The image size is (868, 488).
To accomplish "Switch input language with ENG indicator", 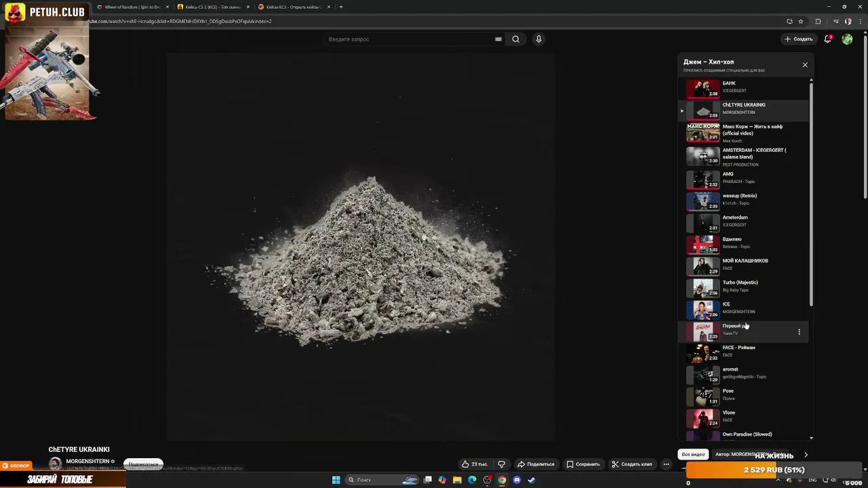I will (812, 480).
